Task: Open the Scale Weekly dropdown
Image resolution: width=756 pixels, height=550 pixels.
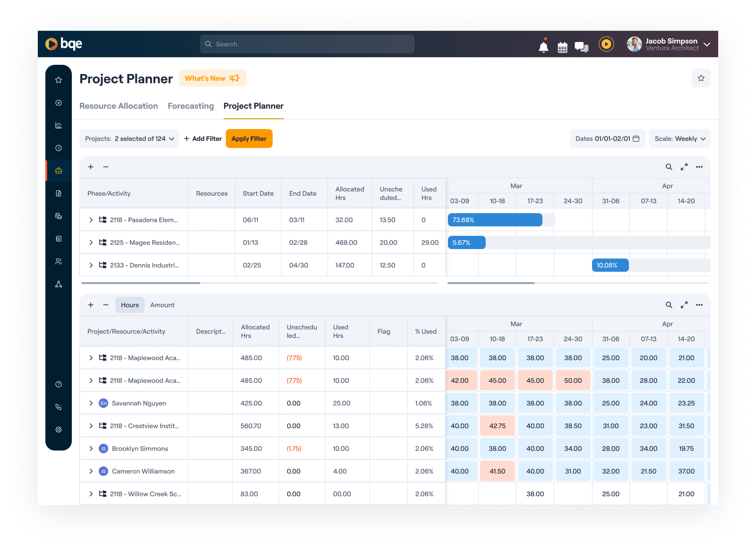Action: [x=679, y=138]
